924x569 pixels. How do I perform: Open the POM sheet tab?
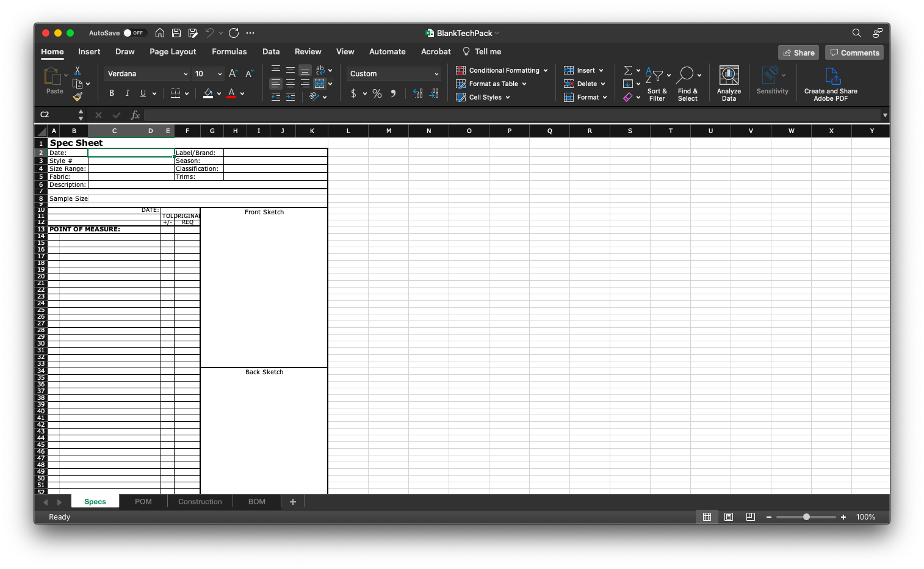click(143, 502)
